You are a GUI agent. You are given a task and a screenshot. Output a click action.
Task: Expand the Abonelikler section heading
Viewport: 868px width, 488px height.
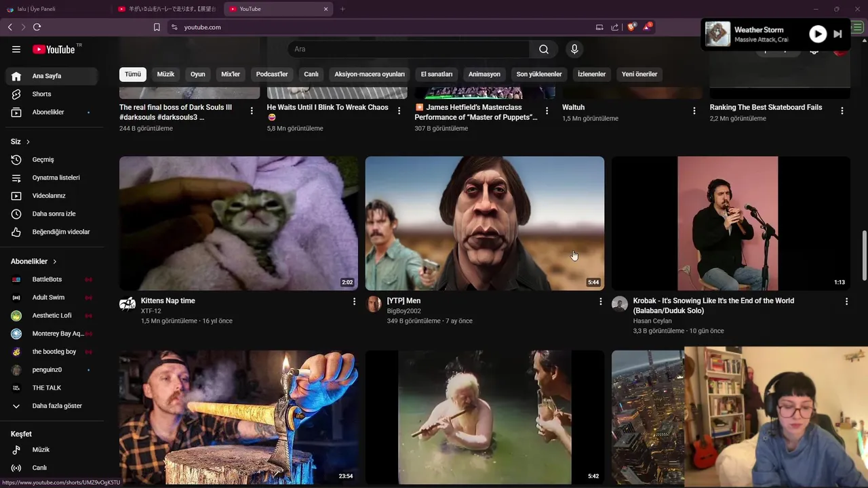(x=34, y=262)
